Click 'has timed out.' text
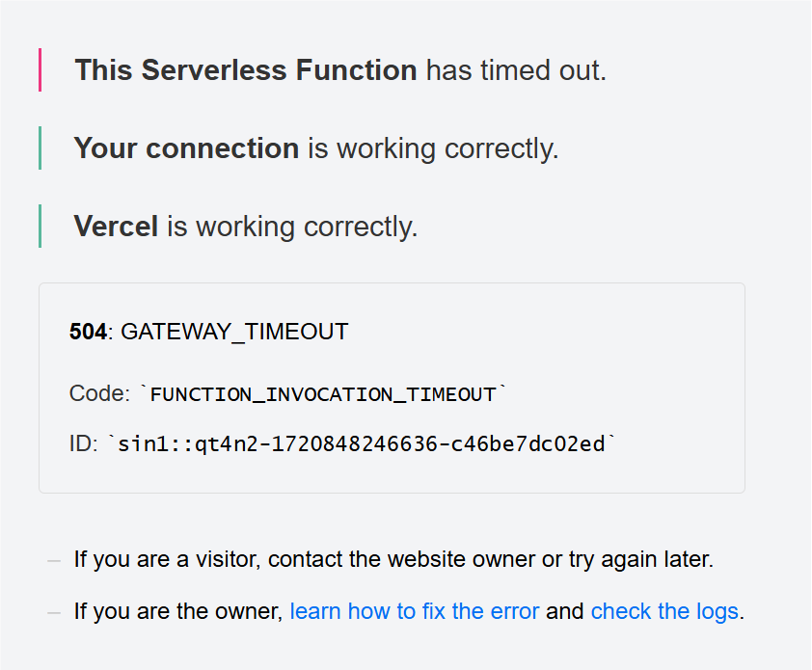 pos(516,70)
